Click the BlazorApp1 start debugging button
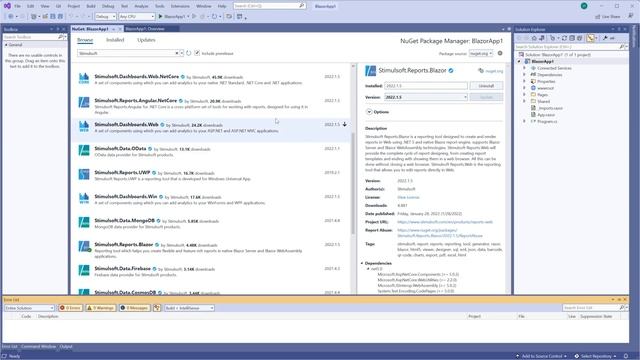The height and width of the screenshot is (360, 640). pos(171,16)
